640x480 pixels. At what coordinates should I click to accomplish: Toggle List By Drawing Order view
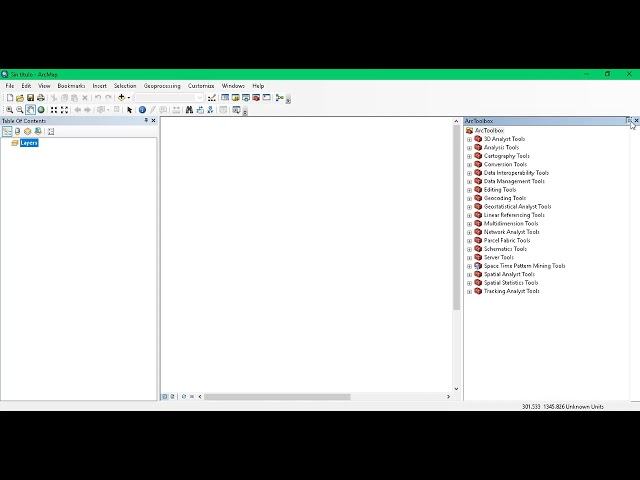tap(7, 131)
